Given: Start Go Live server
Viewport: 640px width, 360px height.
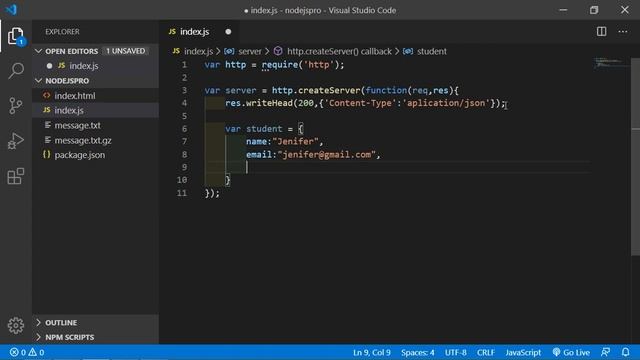Looking at the screenshot, I should [x=571, y=352].
